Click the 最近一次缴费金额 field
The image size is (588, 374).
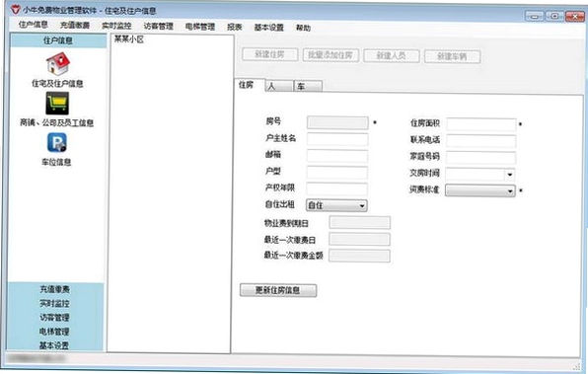click(360, 256)
